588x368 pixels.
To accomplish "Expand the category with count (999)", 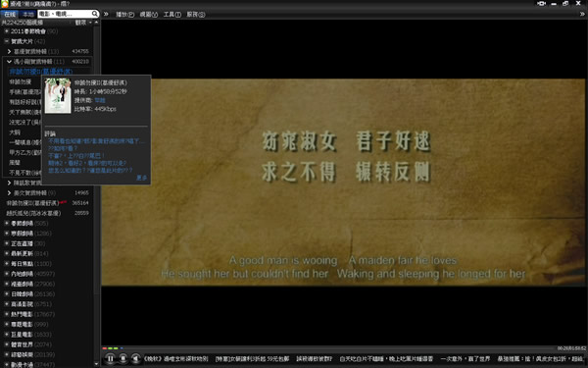I will point(7,325).
